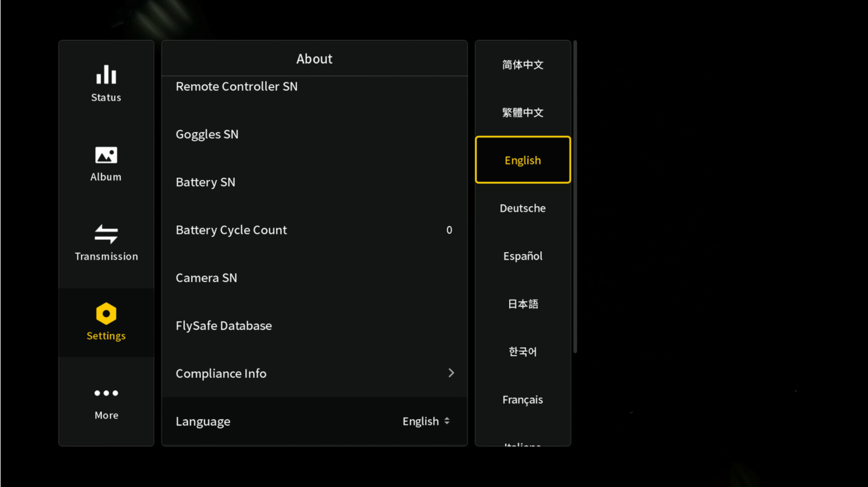
Task: Open the Status panel
Action: [106, 83]
